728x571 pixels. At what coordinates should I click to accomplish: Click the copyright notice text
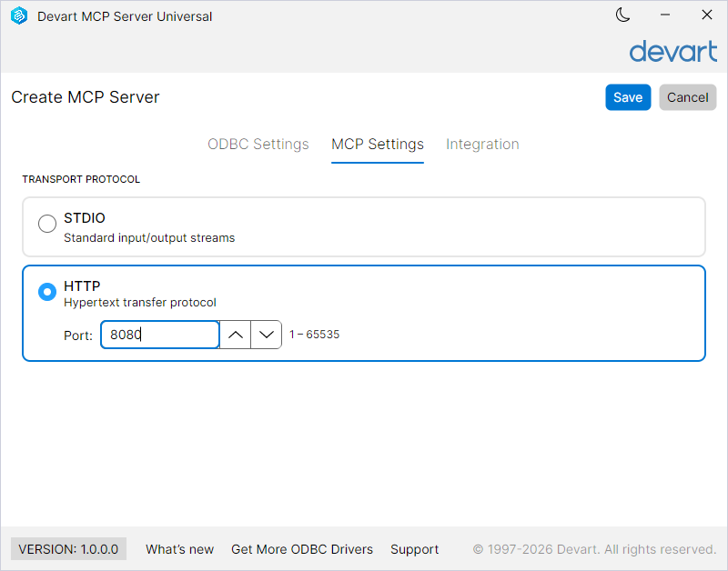595,549
